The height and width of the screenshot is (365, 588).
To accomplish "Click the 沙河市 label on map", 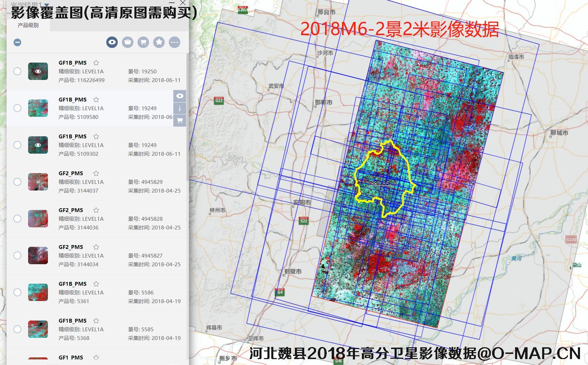I will point(325,53).
